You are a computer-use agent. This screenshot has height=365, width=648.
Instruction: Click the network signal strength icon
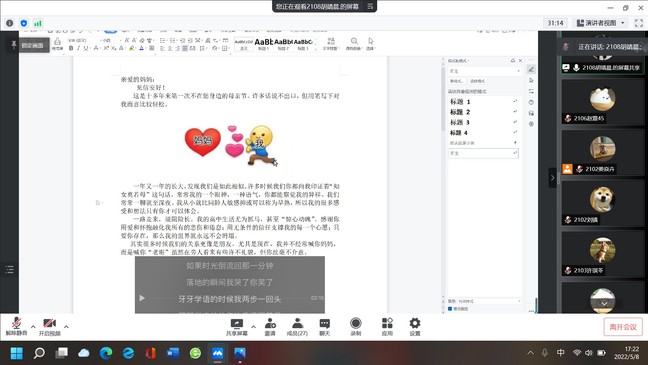click(38, 23)
